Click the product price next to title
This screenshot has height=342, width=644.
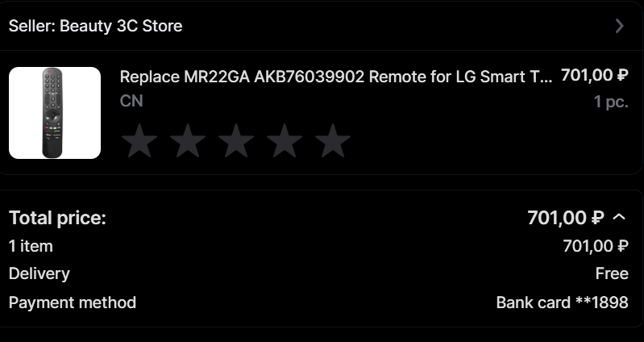594,76
